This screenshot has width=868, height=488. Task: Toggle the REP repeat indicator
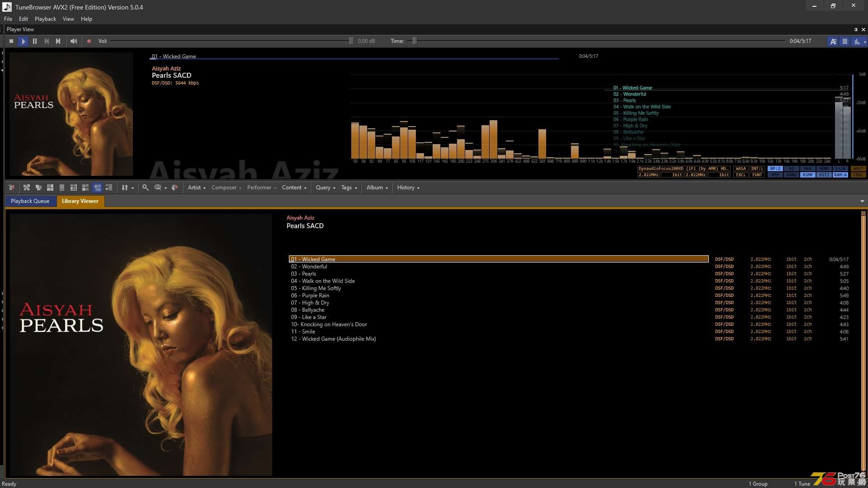pyautogui.click(x=775, y=175)
